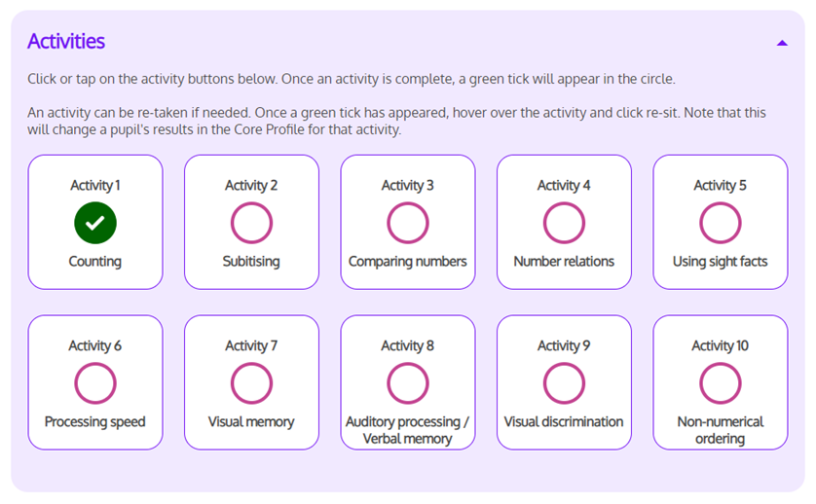Select the Visual memory circle icon
Viewport: 816px width, 504px height.
click(x=251, y=383)
